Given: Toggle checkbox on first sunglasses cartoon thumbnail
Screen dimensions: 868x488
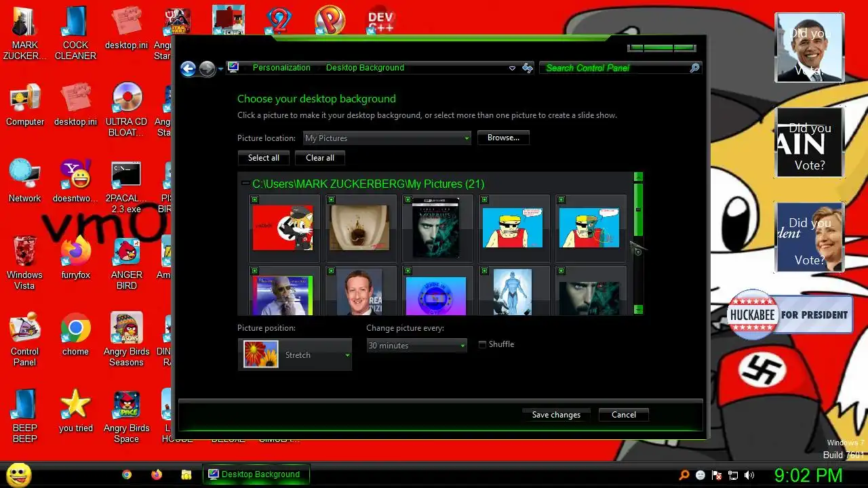Looking at the screenshot, I should click(484, 199).
